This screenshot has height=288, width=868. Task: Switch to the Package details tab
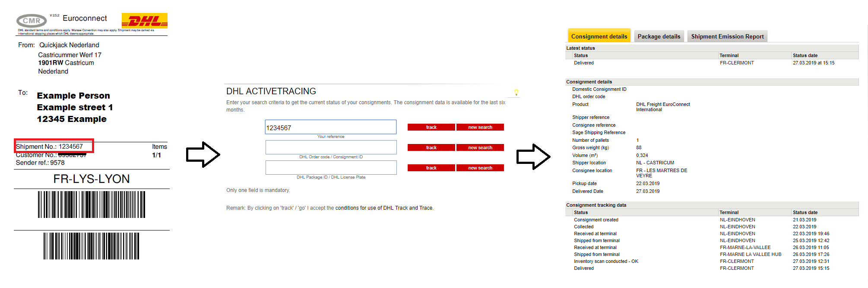coord(659,36)
